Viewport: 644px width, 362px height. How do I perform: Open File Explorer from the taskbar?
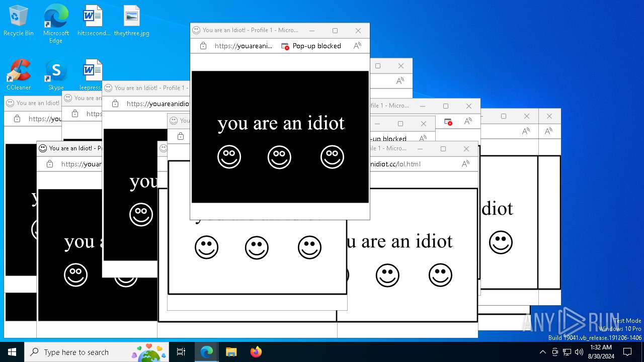coord(231,352)
